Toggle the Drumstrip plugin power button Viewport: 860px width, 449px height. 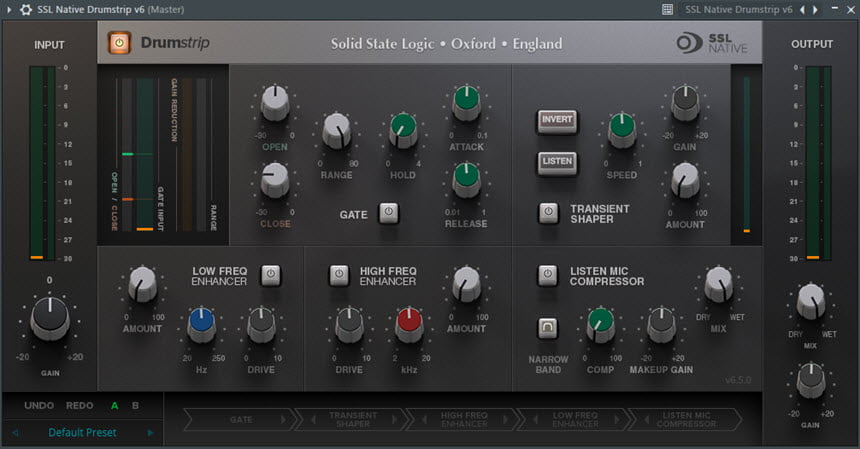[x=119, y=43]
